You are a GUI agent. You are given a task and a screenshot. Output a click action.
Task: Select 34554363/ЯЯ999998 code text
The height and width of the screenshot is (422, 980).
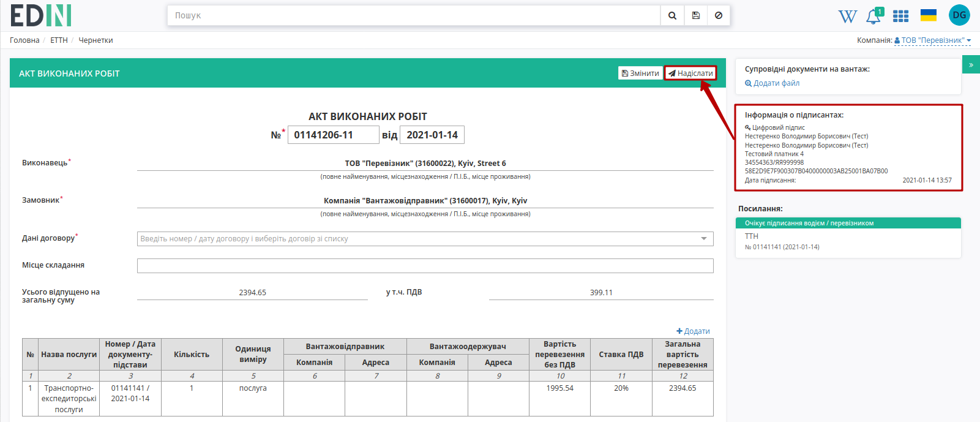pyautogui.click(x=774, y=163)
